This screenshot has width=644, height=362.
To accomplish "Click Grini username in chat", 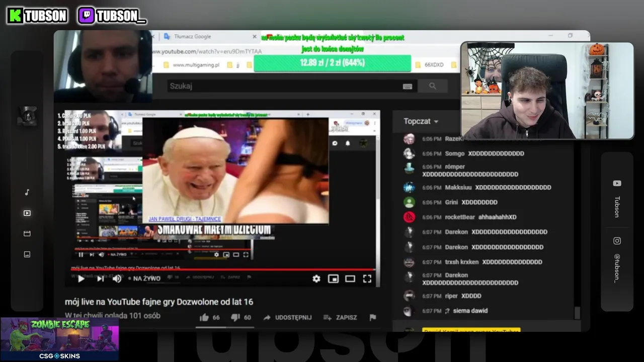I will tap(451, 202).
